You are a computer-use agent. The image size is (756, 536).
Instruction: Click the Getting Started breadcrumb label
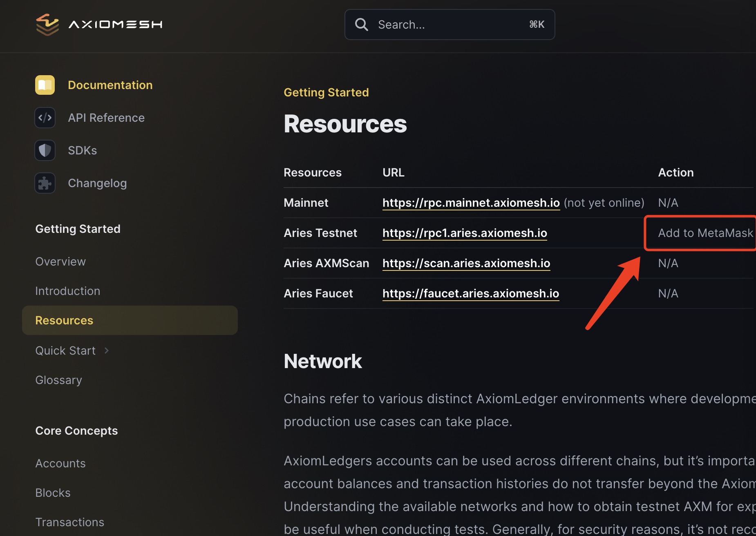[x=326, y=92]
